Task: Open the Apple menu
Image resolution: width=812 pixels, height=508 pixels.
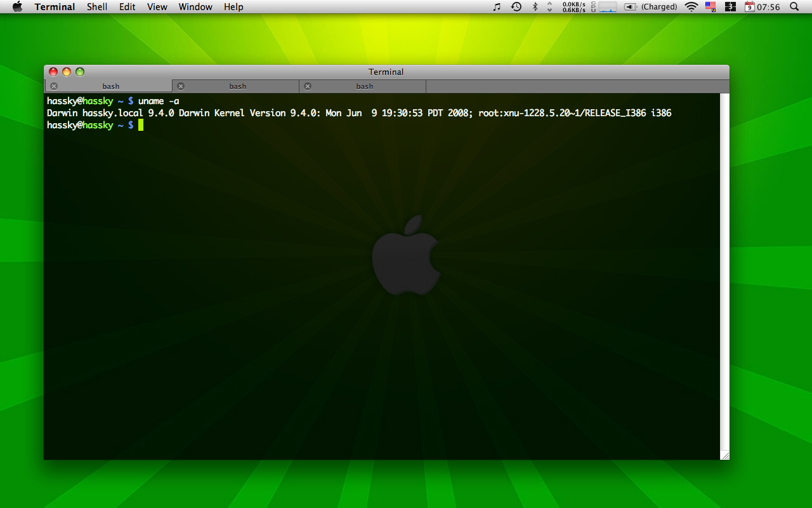Action: click(x=17, y=7)
